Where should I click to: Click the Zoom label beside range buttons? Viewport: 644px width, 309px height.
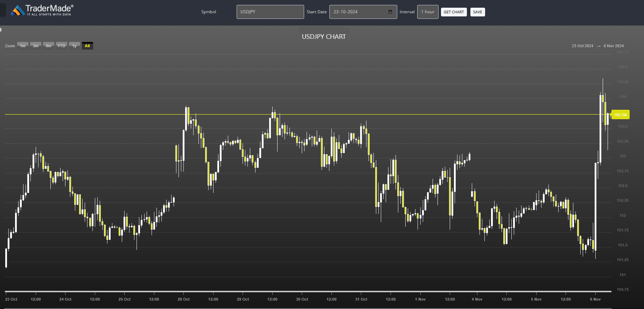[x=10, y=46]
